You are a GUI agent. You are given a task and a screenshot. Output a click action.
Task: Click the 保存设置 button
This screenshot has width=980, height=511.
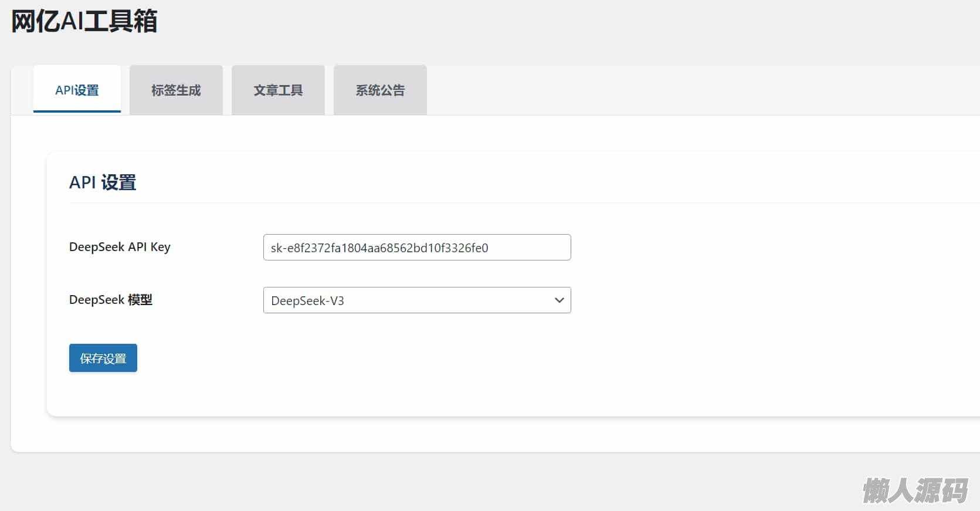pos(103,358)
